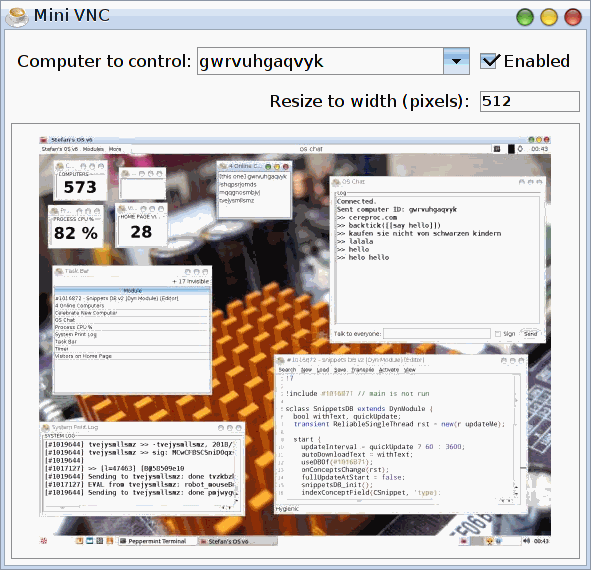591x570 pixels.
Task: Click the yellow window button in title bar
Action: point(549,17)
